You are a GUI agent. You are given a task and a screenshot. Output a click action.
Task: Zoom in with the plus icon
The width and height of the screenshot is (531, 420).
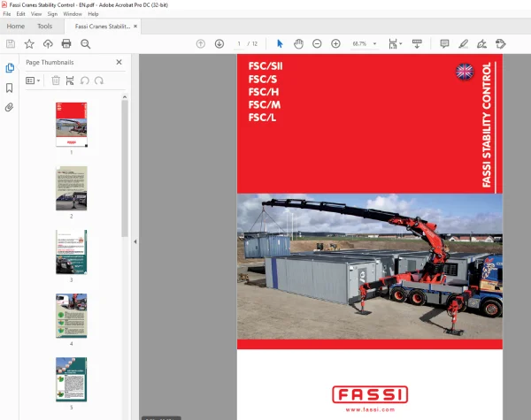335,43
